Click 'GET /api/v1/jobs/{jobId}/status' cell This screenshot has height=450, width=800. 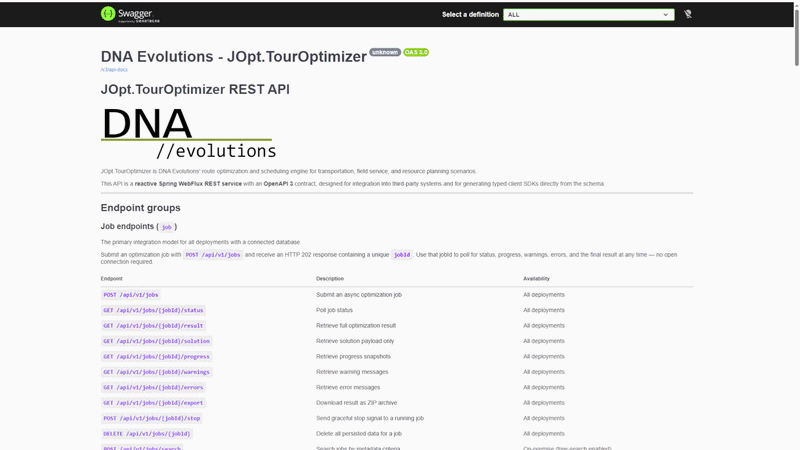[x=153, y=310]
